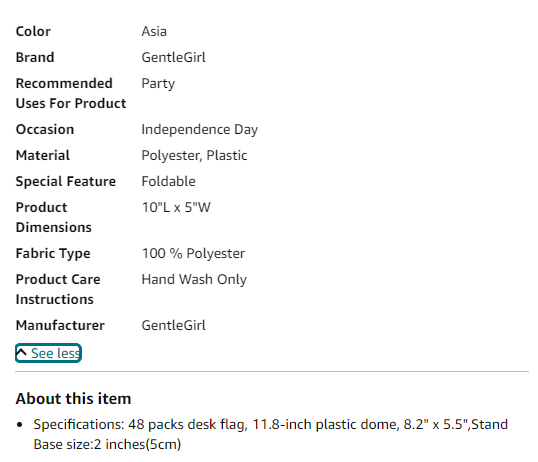Click the Recommended Uses For Product label

point(71,93)
